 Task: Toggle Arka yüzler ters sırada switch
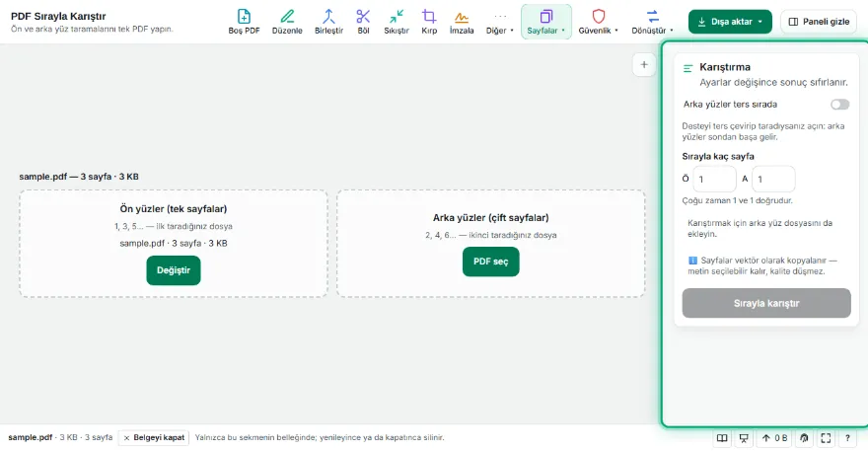[x=839, y=105]
